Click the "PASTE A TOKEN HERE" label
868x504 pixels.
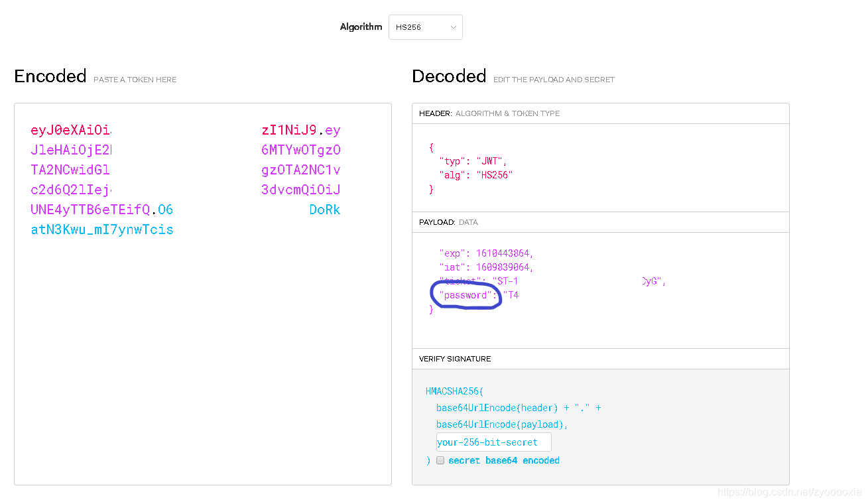coord(135,80)
